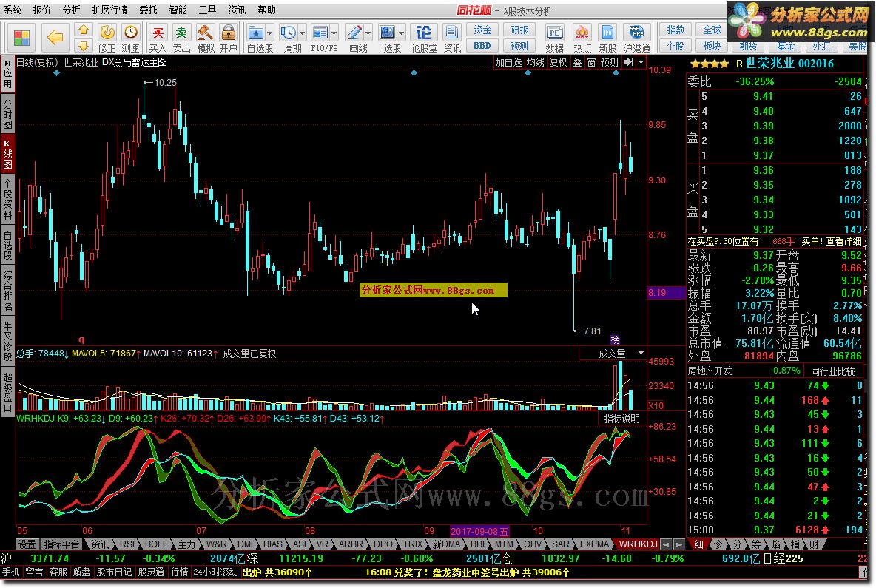Click the 买入 buy icon

tap(158, 38)
